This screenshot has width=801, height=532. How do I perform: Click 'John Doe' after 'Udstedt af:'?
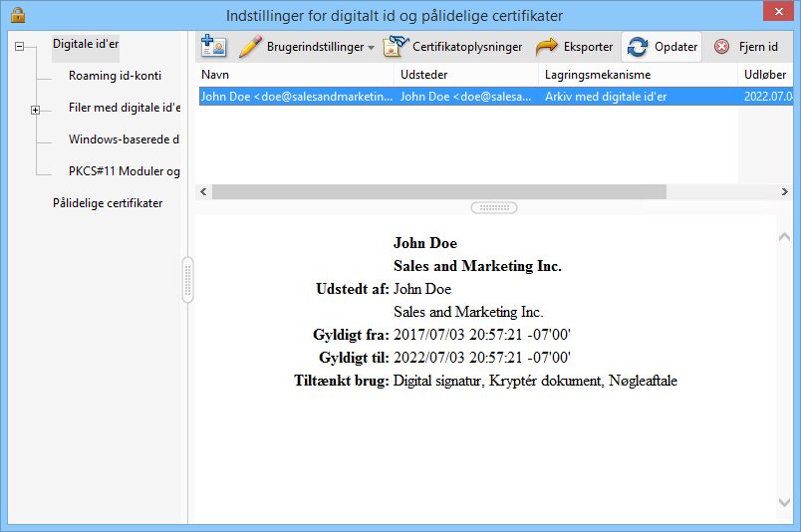click(x=422, y=289)
